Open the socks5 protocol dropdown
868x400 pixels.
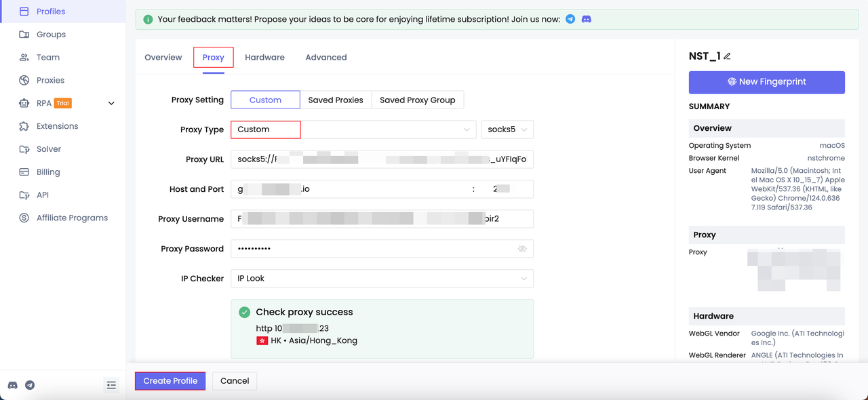pos(507,129)
